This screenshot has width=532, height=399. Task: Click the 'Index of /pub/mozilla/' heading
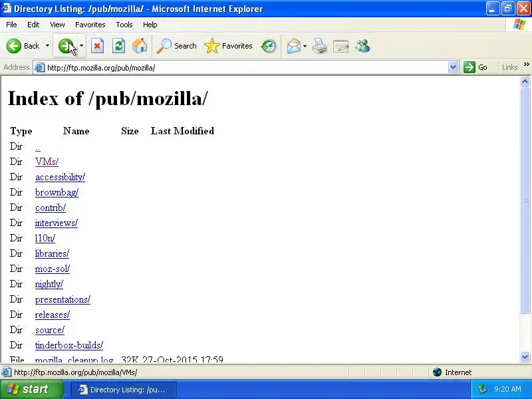coord(108,98)
